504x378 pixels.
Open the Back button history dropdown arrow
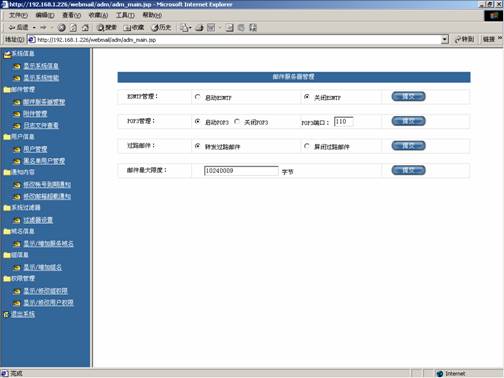point(34,28)
